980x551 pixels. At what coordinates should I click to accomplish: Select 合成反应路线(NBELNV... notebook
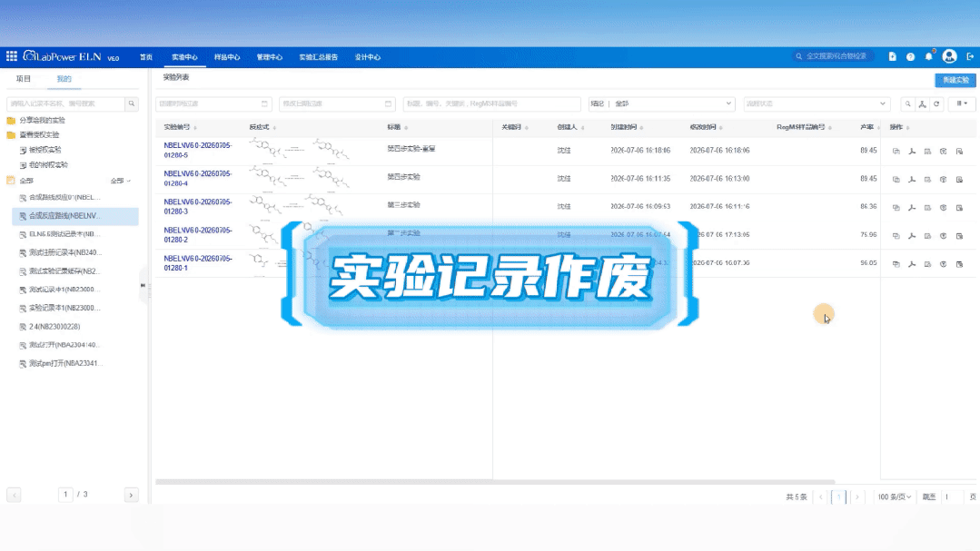(75, 215)
